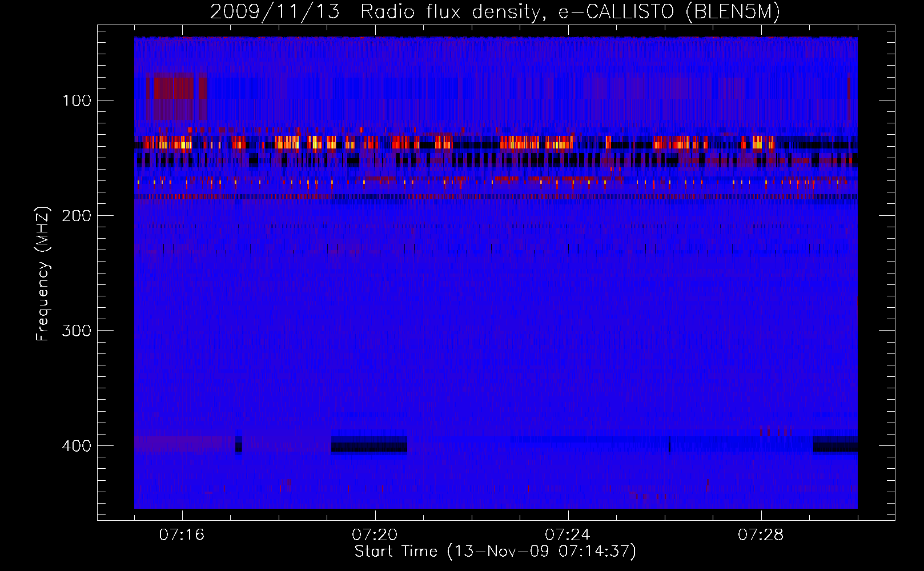Viewport: 924px width, 571px height.
Task: Click the 07:28 time tick label
Action: click(x=761, y=535)
